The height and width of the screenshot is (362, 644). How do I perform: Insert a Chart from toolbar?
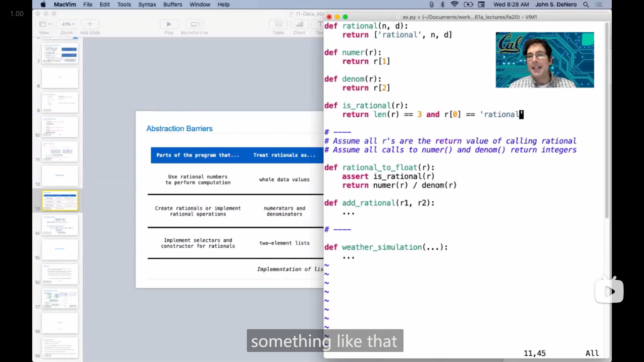300,24
